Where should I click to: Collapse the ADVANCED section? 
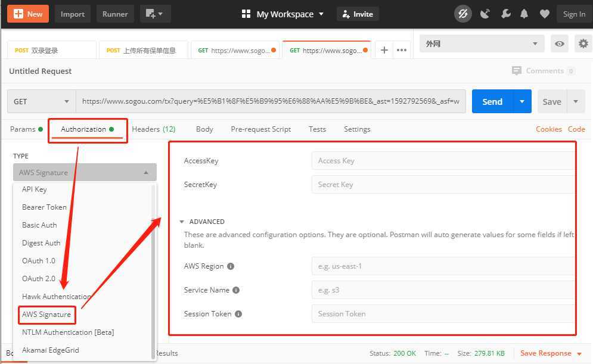202,222
